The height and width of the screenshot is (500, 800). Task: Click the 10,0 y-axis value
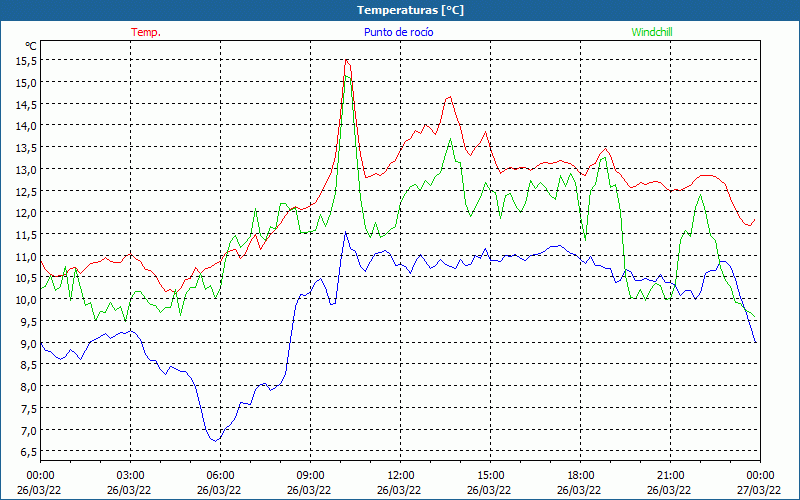[x=27, y=299]
